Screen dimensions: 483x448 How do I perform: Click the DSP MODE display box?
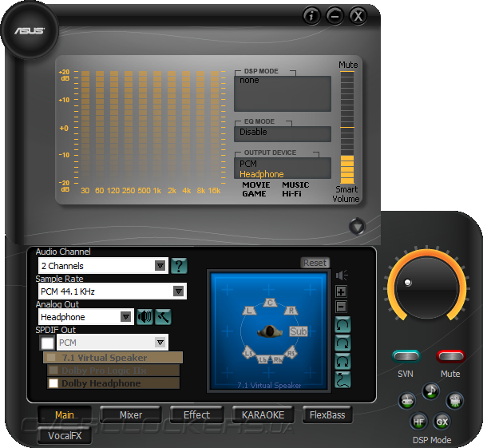point(283,93)
